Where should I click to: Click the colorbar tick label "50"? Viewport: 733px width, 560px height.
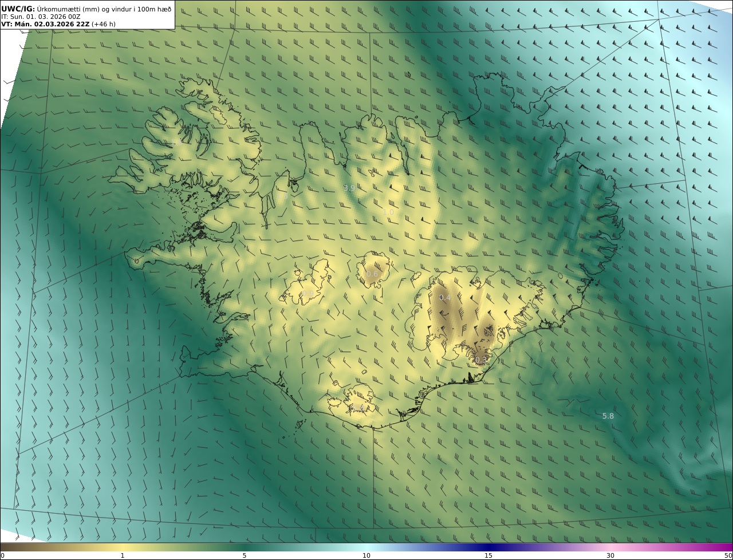pyautogui.click(x=728, y=555)
